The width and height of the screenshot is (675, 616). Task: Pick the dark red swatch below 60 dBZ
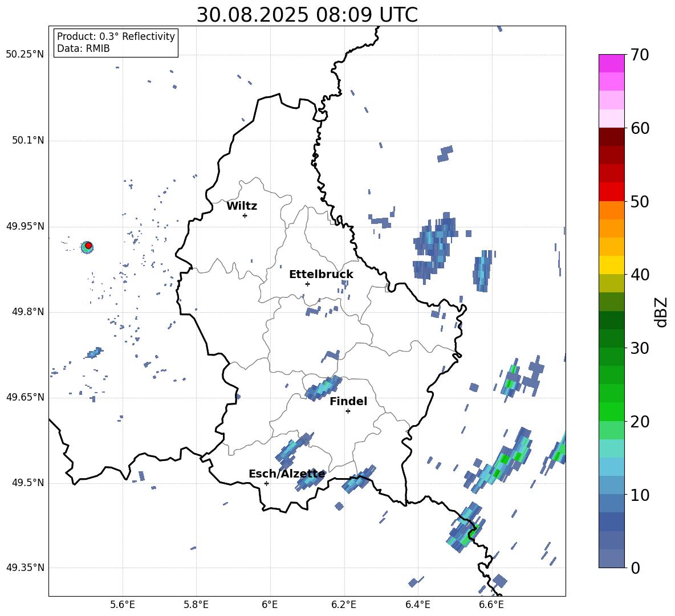coord(611,137)
